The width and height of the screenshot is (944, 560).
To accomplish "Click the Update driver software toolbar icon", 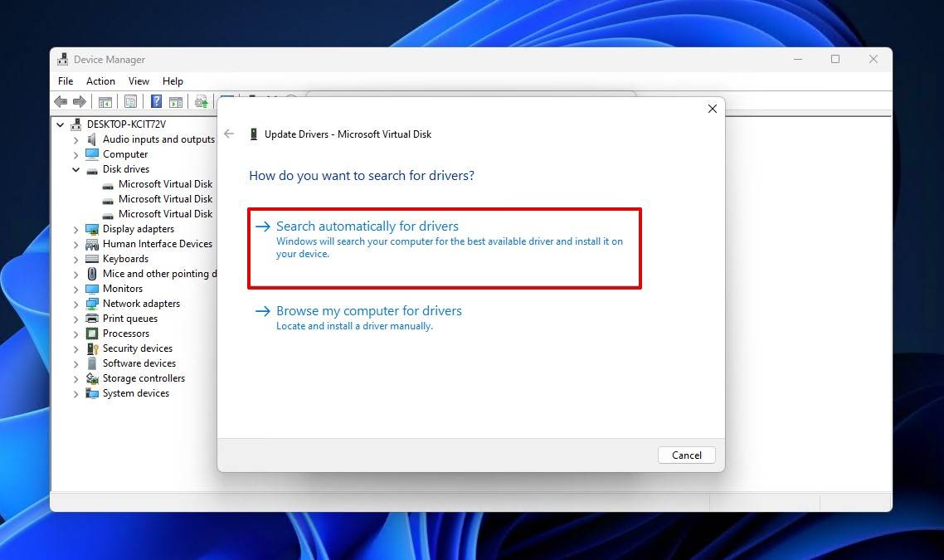I will (x=201, y=102).
